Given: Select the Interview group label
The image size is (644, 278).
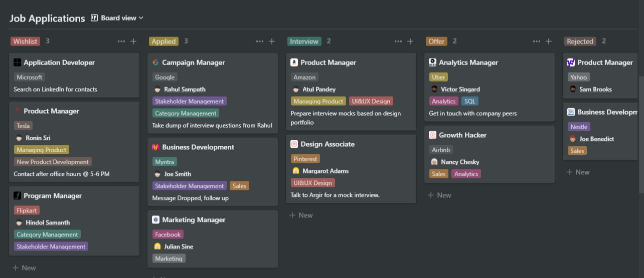Looking at the screenshot, I should pos(304,42).
